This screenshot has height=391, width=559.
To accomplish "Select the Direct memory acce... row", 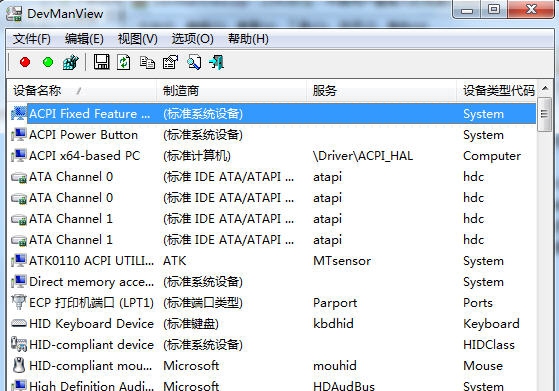I will [x=272, y=282].
